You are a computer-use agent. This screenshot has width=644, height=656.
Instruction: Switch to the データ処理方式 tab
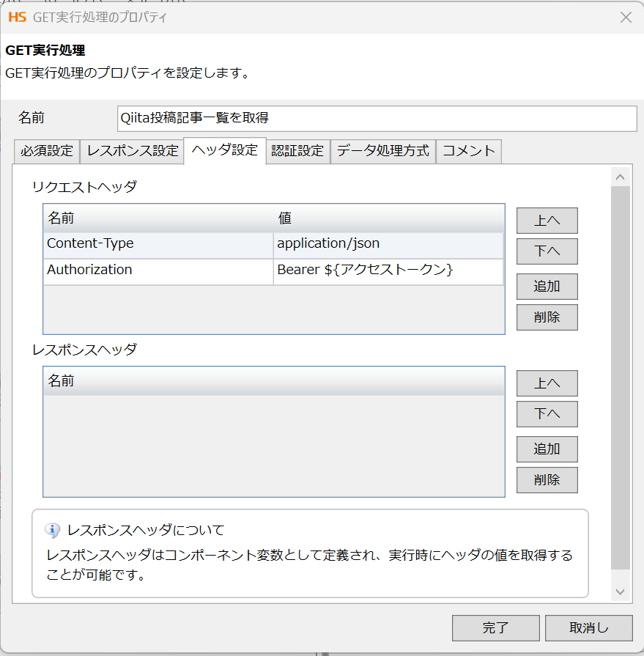[x=382, y=151]
